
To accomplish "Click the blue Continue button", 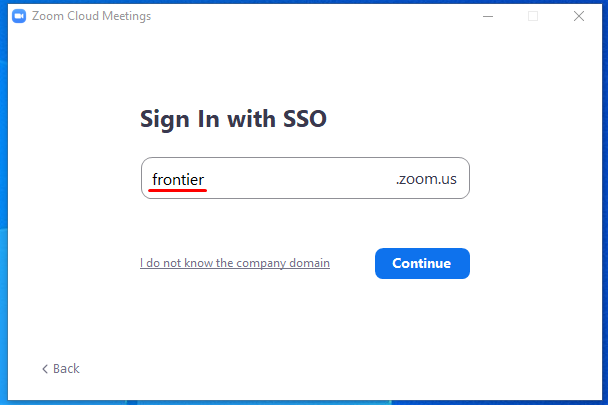I will [422, 263].
